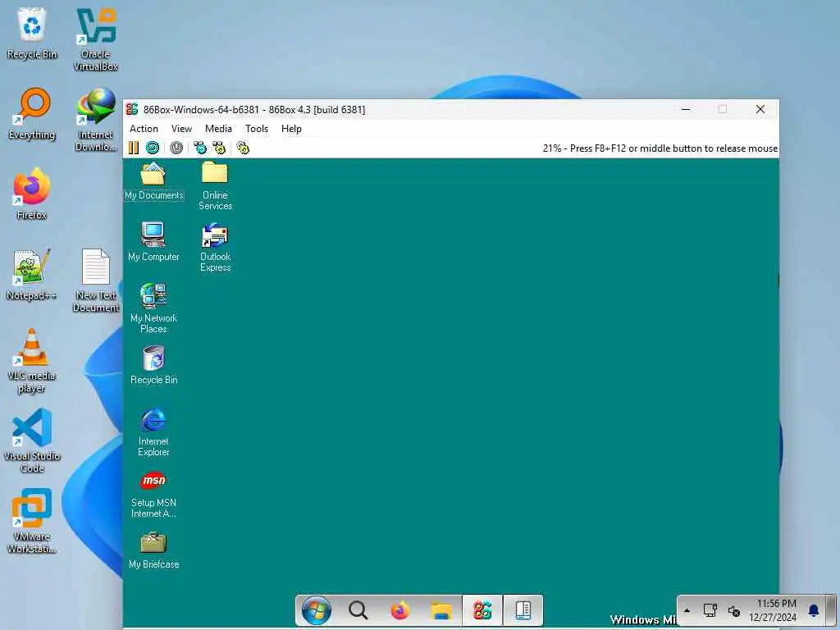Select host Recycle Bin desktop icon
Screen dimensions: 840x630
[32, 33]
